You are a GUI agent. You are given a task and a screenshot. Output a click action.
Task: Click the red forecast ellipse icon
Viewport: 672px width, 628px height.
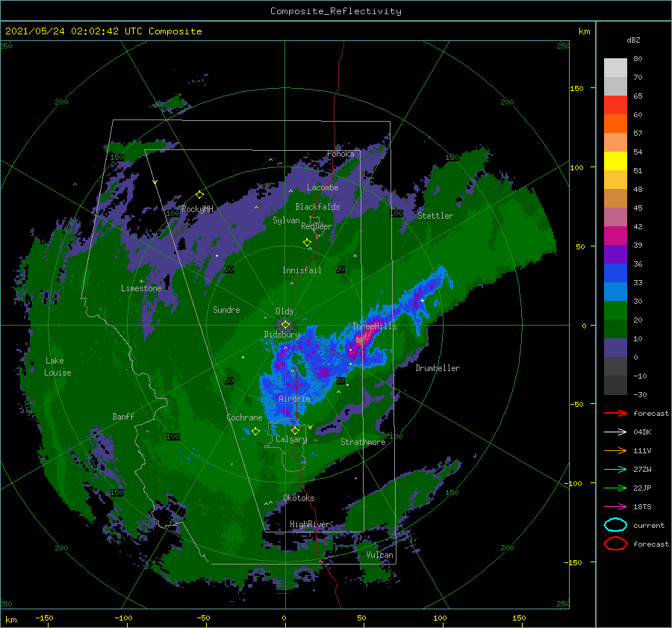(x=615, y=544)
